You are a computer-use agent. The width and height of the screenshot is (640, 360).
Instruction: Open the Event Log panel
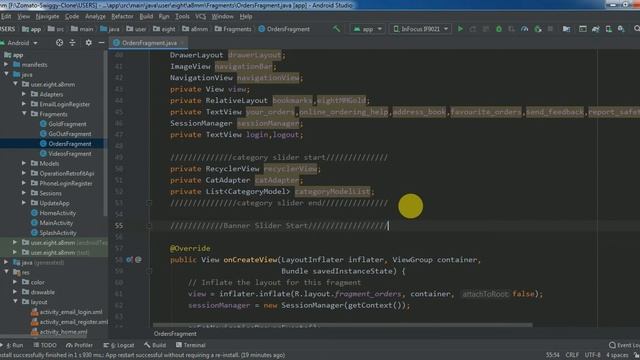point(624,345)
